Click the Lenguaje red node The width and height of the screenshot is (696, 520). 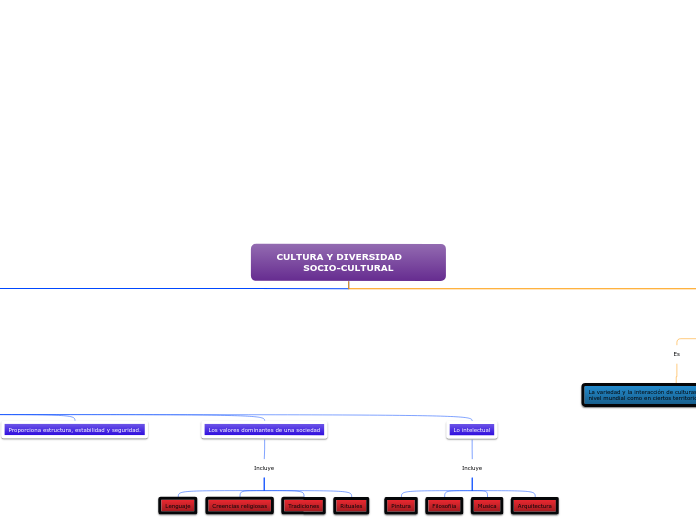pyautogui.click(x=178, y=506)
